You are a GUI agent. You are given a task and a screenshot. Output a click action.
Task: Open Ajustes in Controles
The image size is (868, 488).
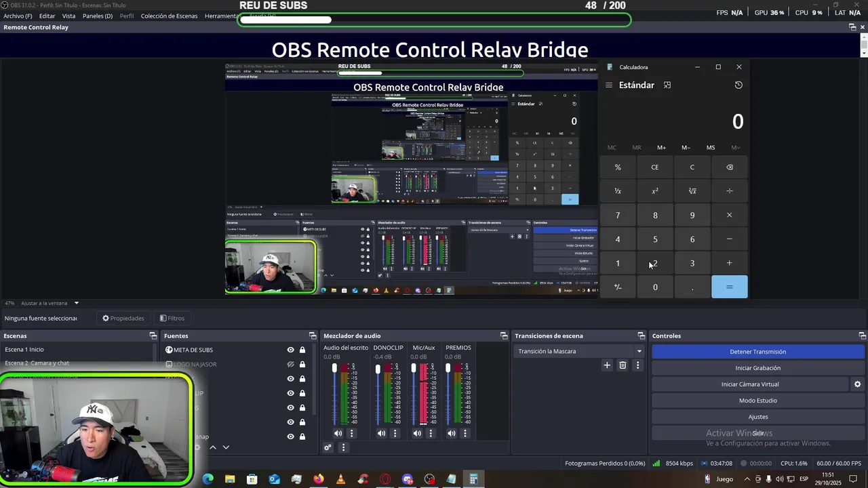pyautogui.click(x=757, y=417)
